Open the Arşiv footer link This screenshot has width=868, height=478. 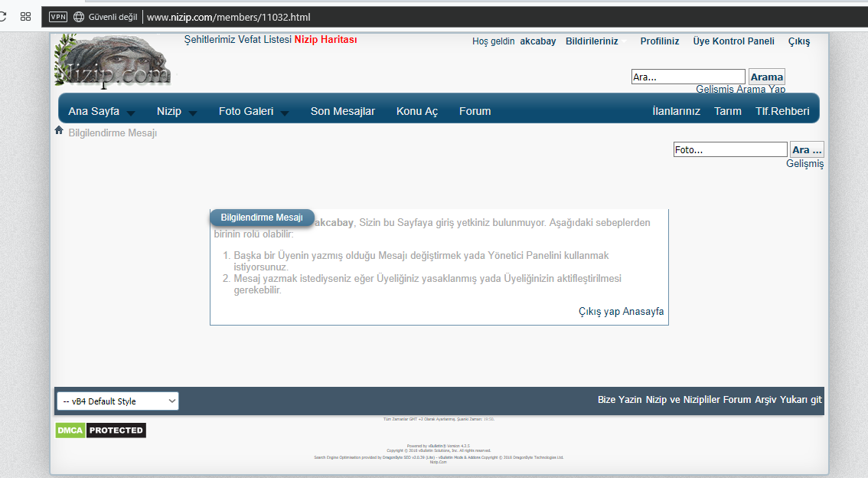pos(765,400)
